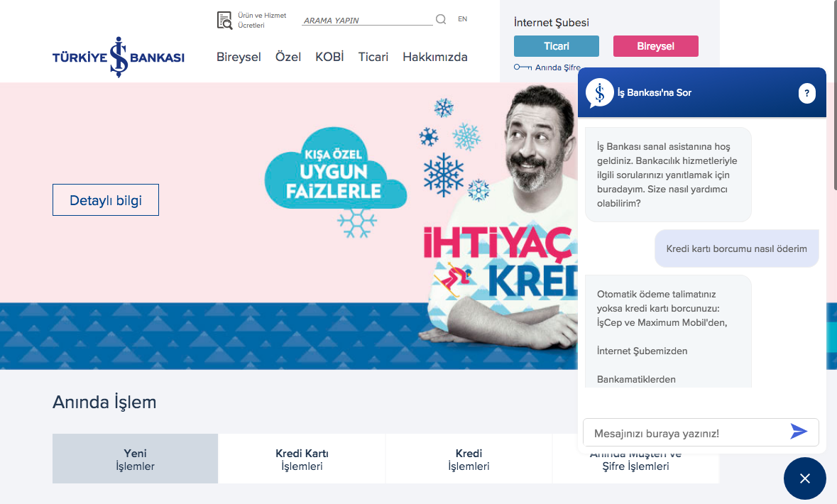Click the Ticari internet branch button
The height and width of the screenshot is (504, 837).
[556, 46]
